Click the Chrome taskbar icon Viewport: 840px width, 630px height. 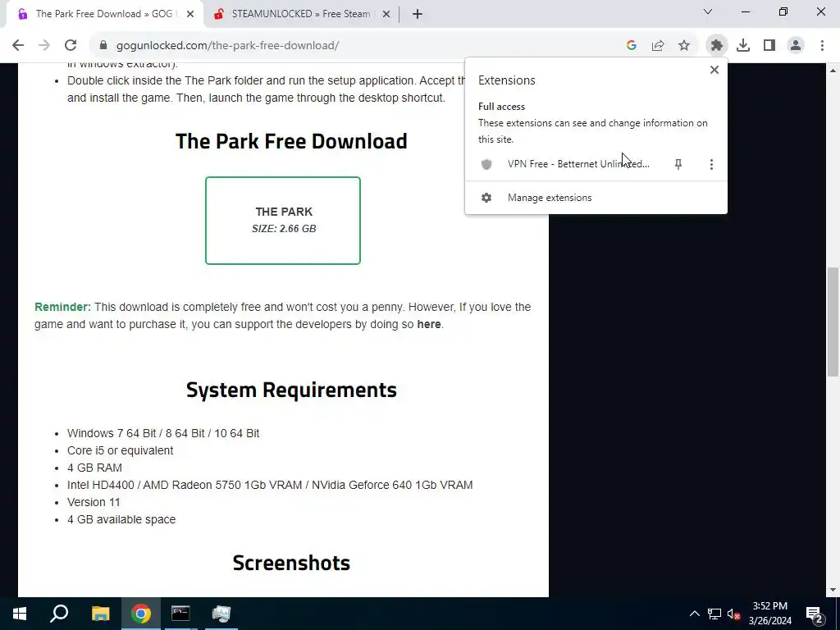click(x=141, y=614)
